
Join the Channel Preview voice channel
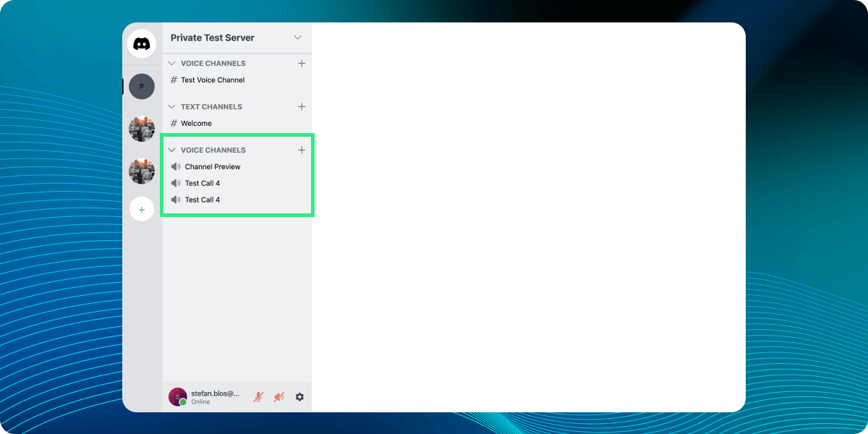tap(212, 166)
